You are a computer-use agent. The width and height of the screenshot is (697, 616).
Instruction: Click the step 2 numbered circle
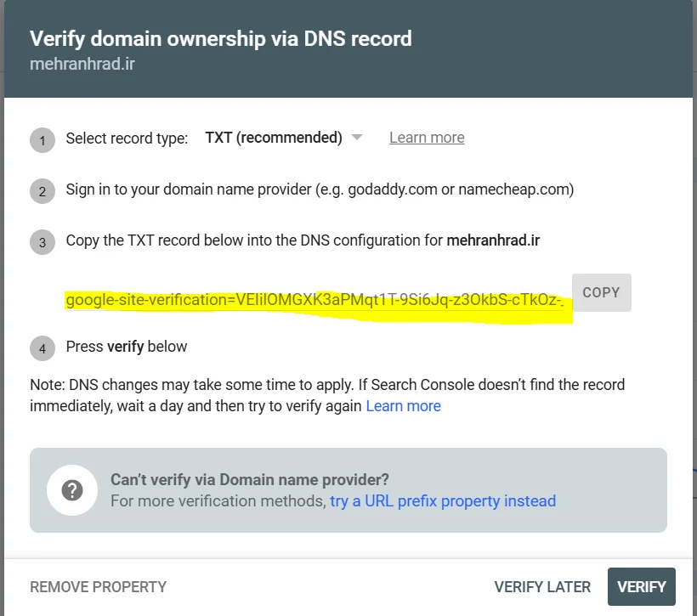pos(42,191)
